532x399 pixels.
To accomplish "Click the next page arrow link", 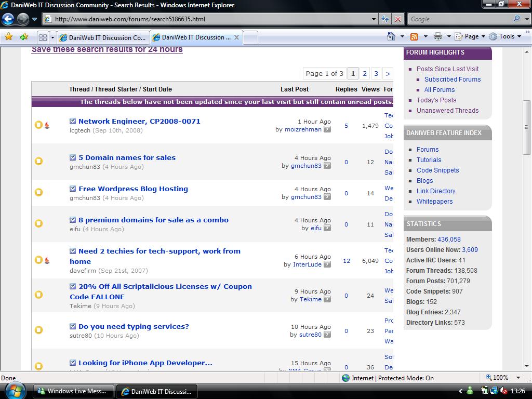I will (388, 74).
